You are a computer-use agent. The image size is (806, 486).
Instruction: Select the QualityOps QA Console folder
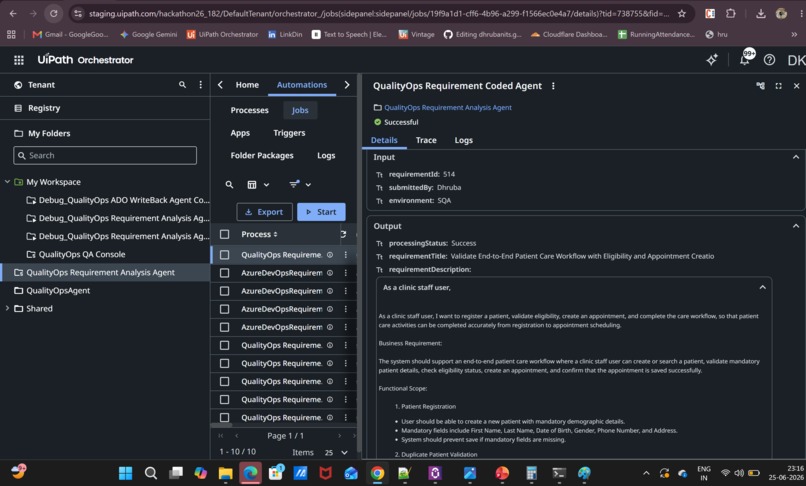[x=82, y=255]
